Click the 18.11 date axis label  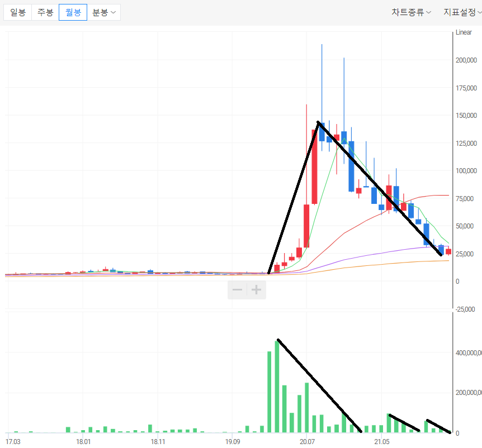tap(158, 441)
